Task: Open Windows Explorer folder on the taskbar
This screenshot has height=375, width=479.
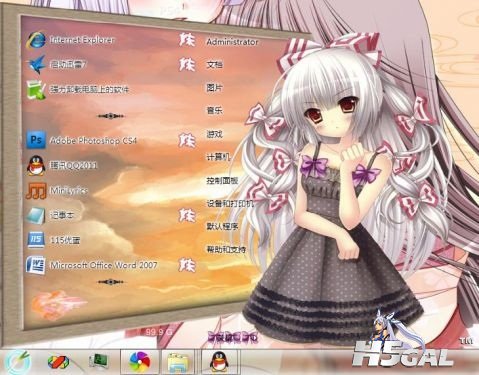Action: (x=180, y=362)
